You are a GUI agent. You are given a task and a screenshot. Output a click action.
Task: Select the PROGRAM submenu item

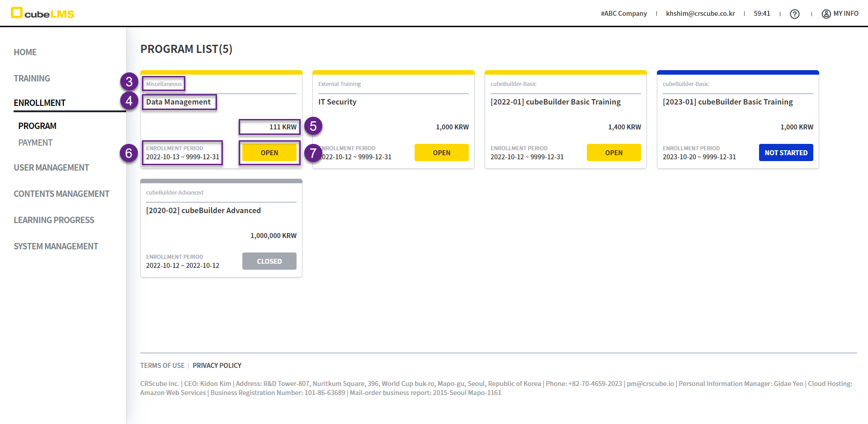coord(38,126)
